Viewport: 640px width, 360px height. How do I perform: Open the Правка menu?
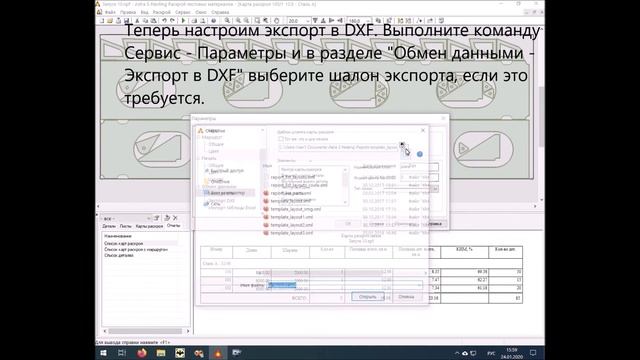(128, 12)
